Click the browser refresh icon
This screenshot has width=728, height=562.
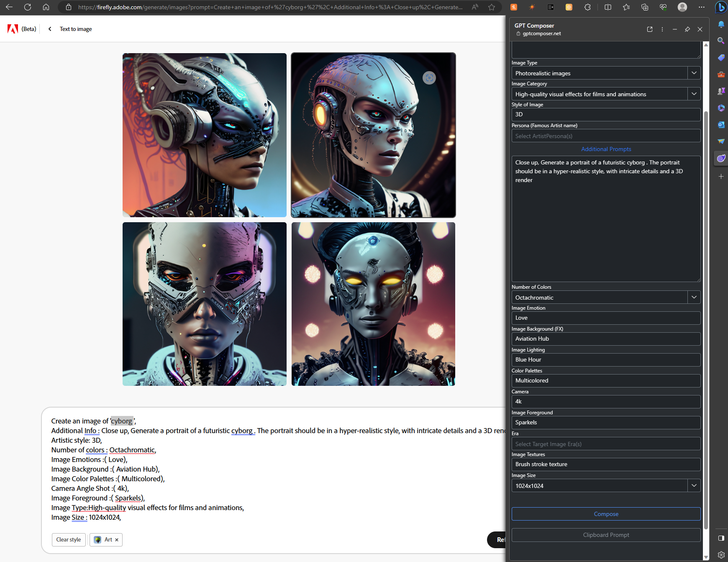(28, 7)
